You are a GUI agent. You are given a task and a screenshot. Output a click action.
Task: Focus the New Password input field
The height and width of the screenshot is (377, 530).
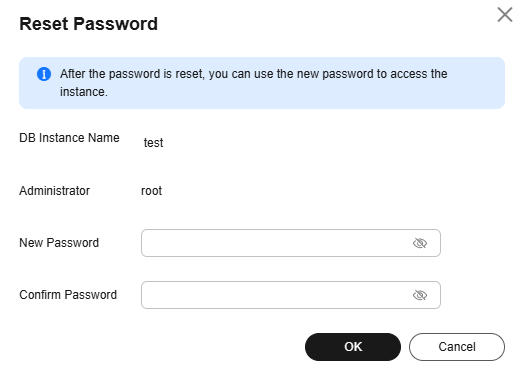point(291,243)
